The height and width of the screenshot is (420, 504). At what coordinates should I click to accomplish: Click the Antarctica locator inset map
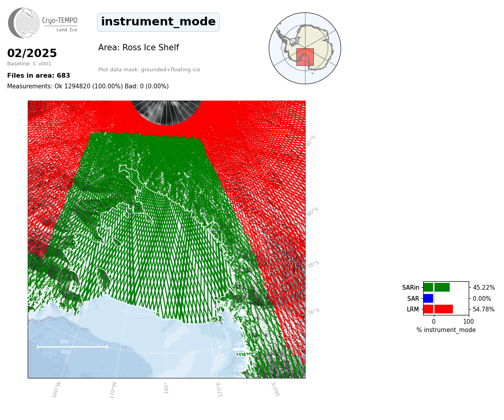[x=305, y=48]
